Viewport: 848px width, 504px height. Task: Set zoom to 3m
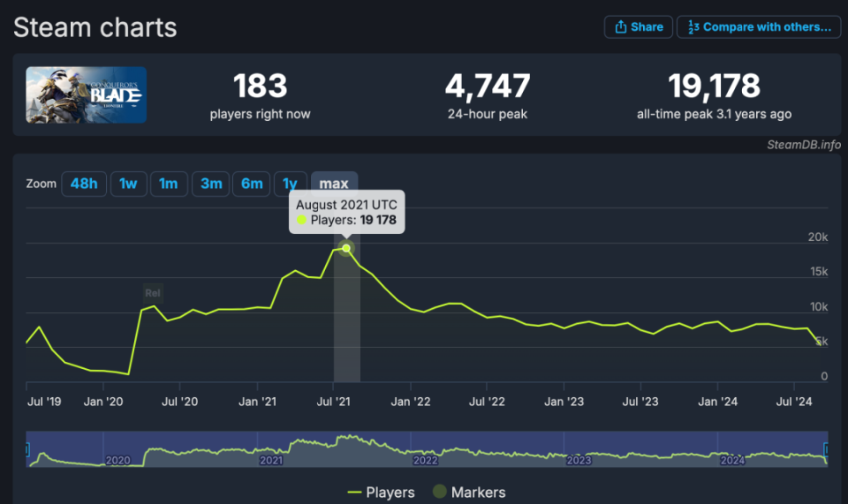coord(211,184)
